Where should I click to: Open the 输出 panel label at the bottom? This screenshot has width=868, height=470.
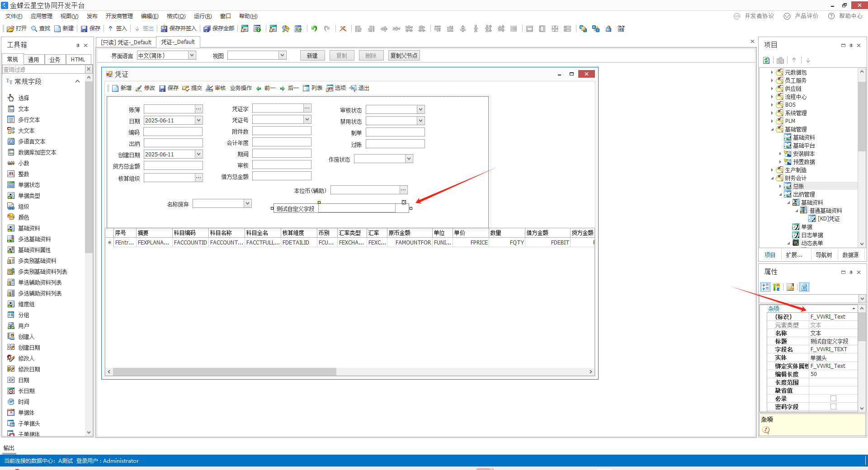coord(9,448)
